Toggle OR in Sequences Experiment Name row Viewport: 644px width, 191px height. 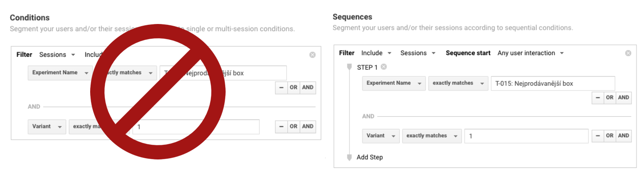click(x=610, y=98)
